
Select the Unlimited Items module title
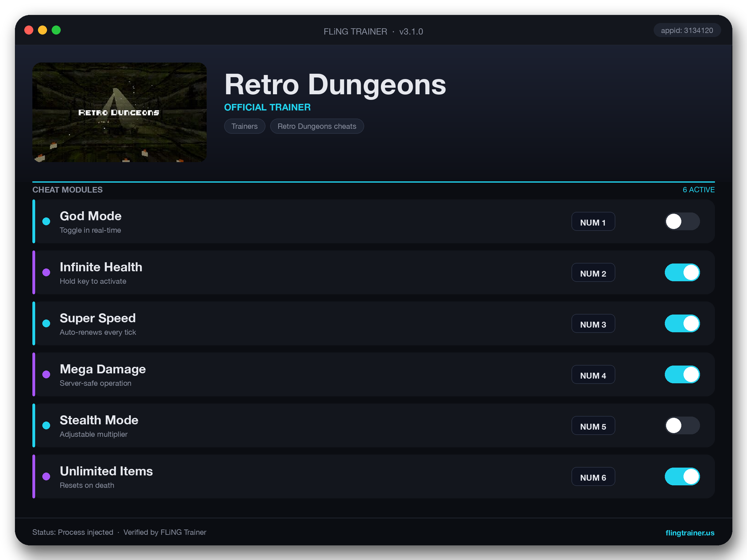(x=106, y=471)
